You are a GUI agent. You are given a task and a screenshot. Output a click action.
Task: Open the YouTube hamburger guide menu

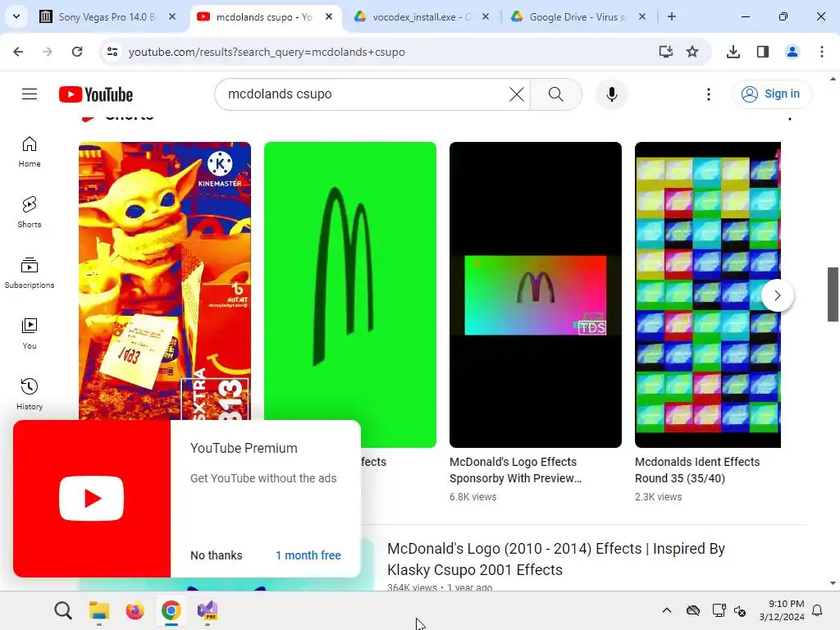(x=30, y=94)
